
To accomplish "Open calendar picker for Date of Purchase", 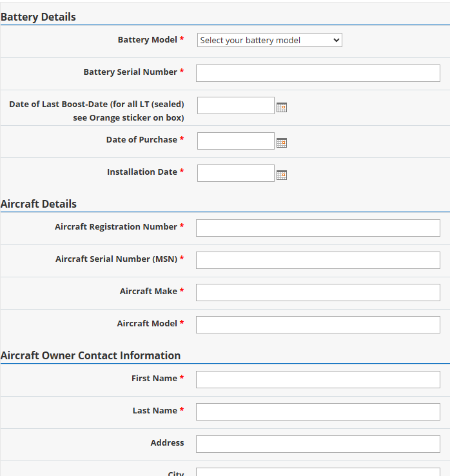I will coord(282,143).
